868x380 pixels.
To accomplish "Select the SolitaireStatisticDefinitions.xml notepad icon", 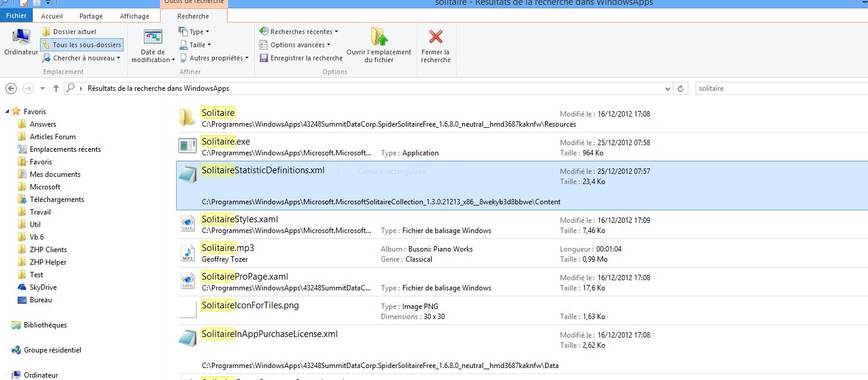I will [x=187, y=174].
